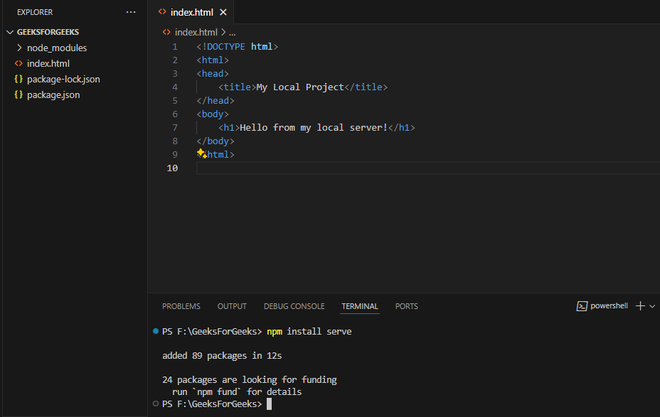660x417 pixels.
Task: Select package.json file in Explorer
Action: 53,95
